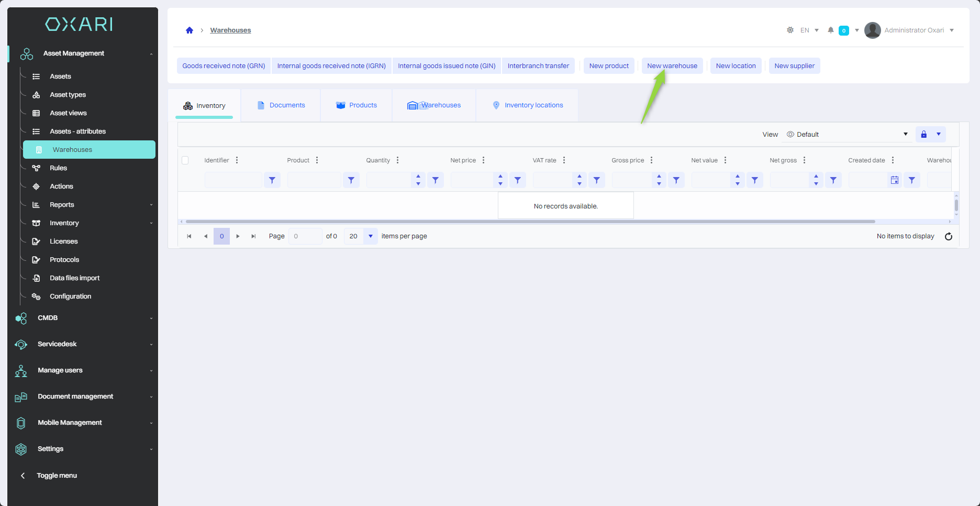Open the Created date calendar picker

pos(894,180)
